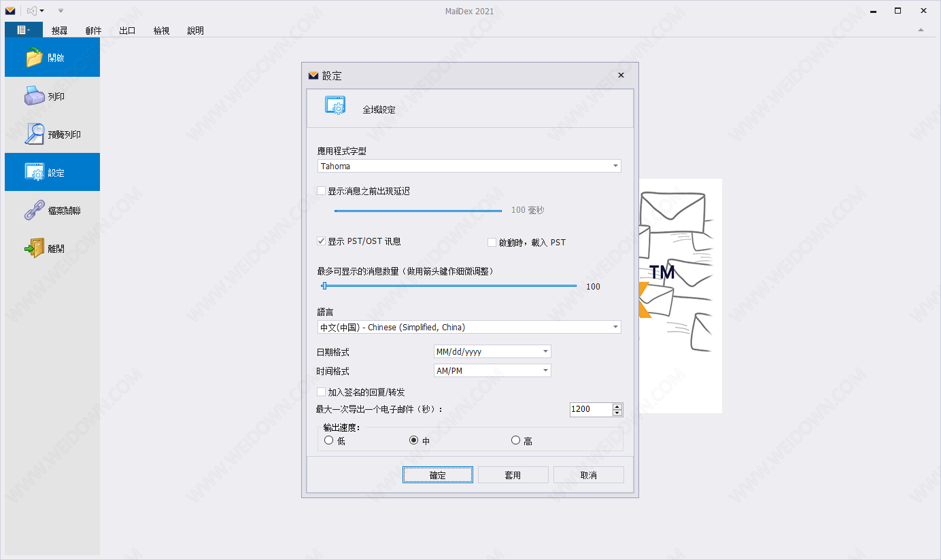Increase the 1200 seconds value with up arrow
The width and height of the screenshot is (941, 560).
coord(617,406)
